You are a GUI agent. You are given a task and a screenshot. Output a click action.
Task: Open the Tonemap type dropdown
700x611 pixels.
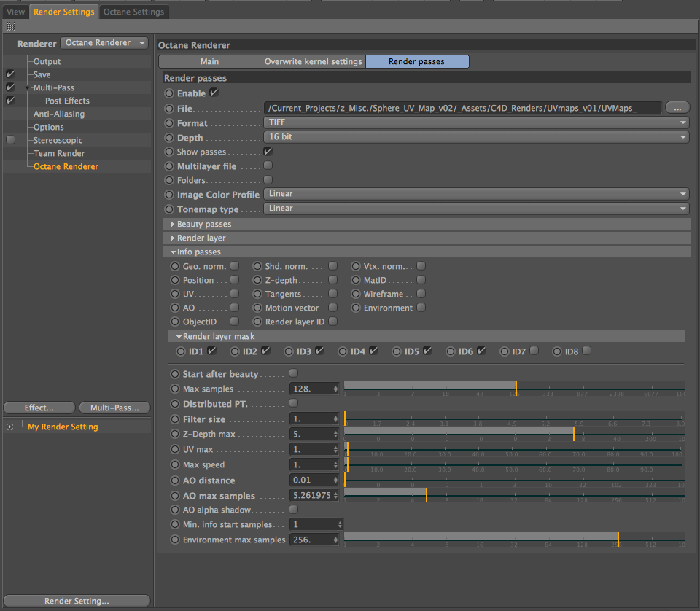pyautogui.click(x=476, y=209)
